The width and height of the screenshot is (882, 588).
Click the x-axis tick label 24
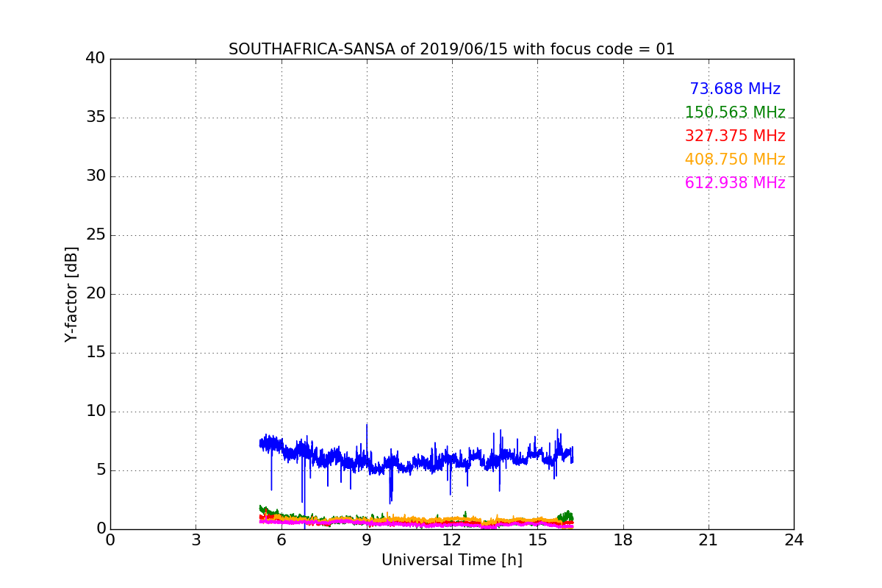click(x=794, y=539)
